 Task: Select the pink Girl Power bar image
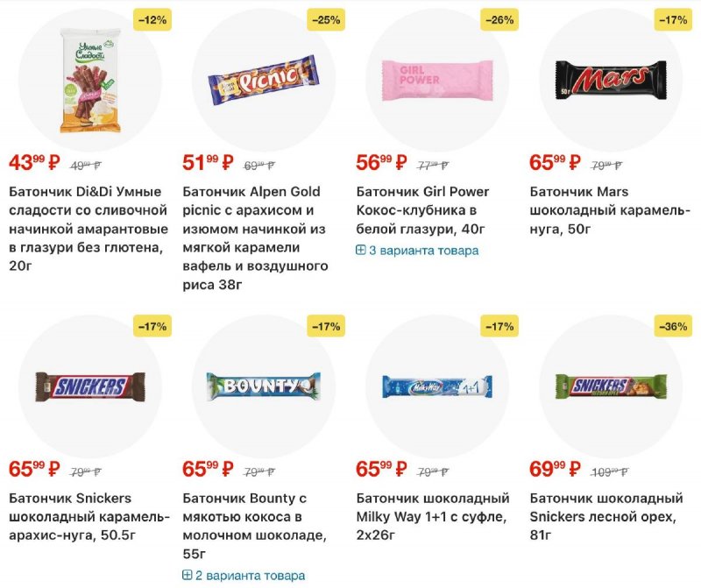[x=436, y=81]
